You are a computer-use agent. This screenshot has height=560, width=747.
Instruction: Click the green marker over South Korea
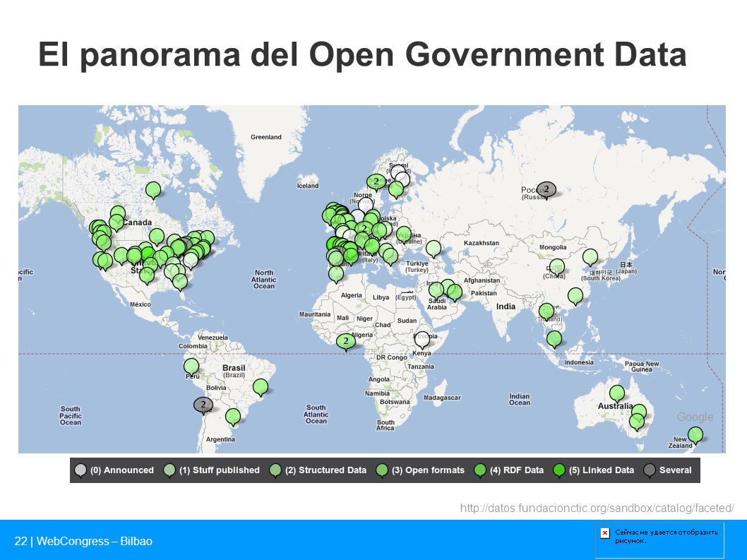(590, 257)
